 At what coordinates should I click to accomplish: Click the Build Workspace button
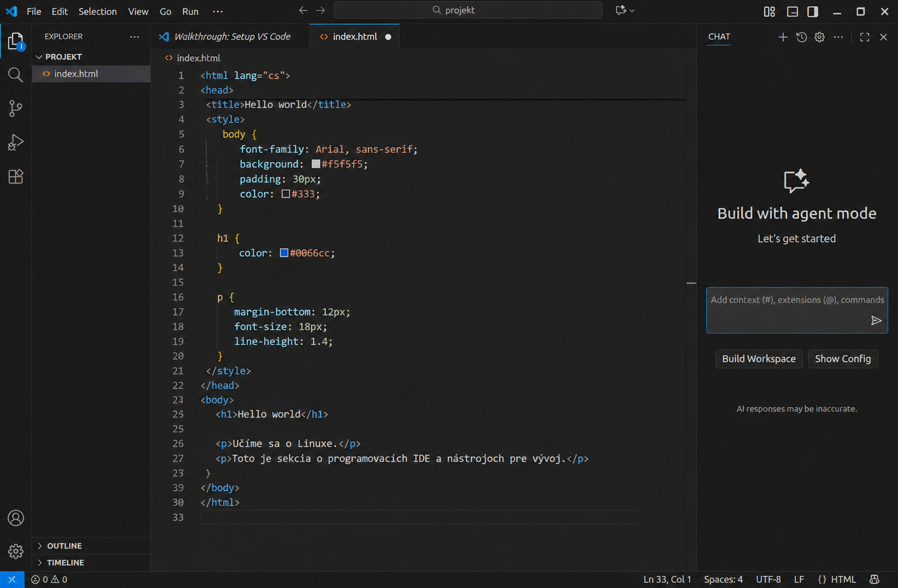point(759,359)
